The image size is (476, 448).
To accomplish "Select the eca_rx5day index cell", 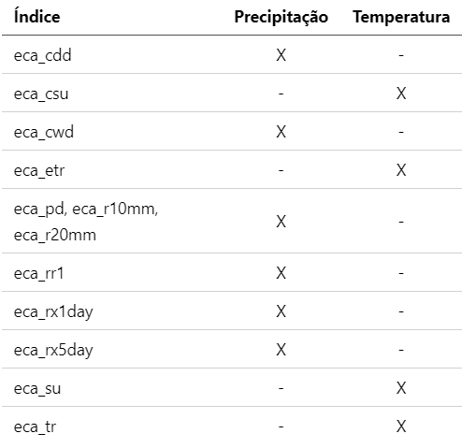I will [53, 350].
